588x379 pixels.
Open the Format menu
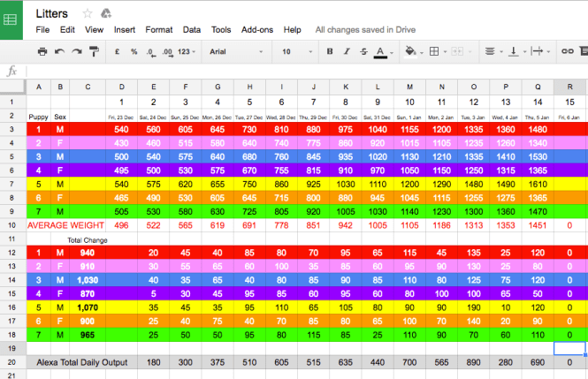tap(158, 29)
